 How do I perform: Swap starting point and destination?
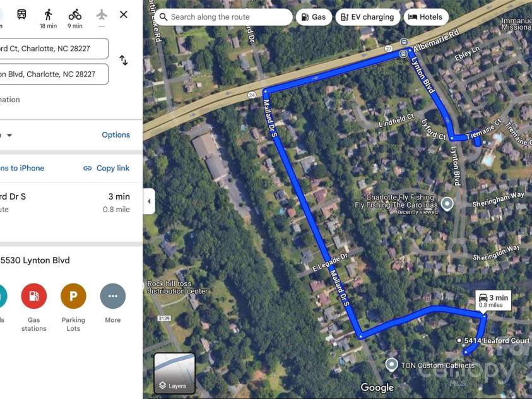click(x=124, y=60)
